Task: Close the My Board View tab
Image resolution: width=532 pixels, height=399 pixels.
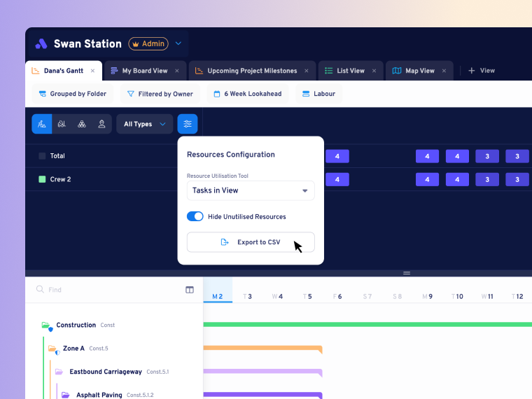Action: [177, 71]
